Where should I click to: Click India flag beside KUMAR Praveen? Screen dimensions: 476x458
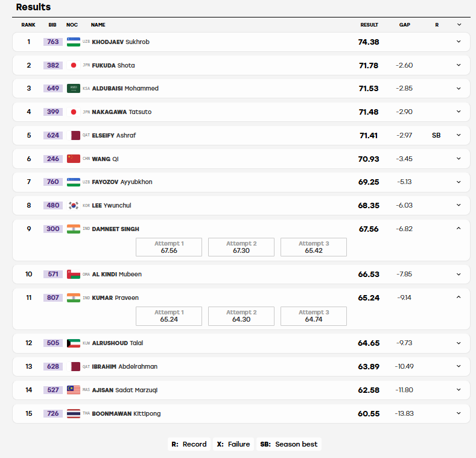(x=74, y=297)
